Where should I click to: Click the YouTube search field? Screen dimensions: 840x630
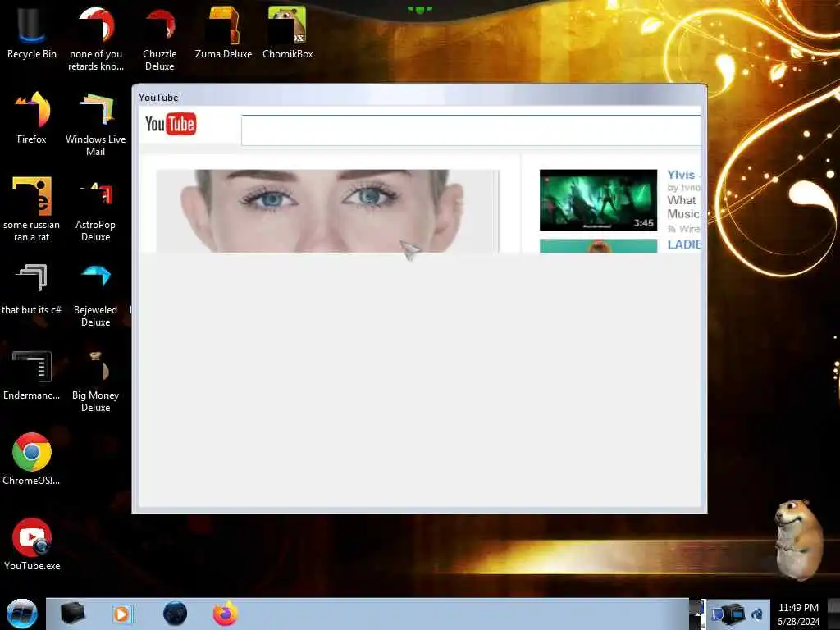click(471, 130)
